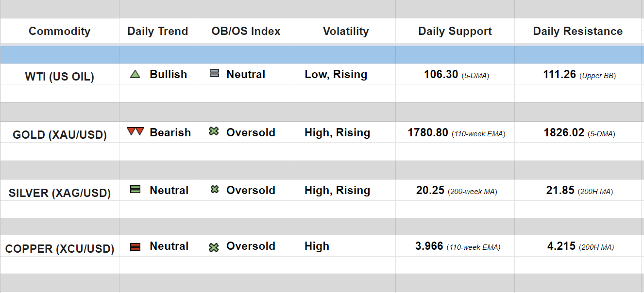
Task: Click the OB/OS Index column header
Action: pyautogui.click(x=246, y=32)
